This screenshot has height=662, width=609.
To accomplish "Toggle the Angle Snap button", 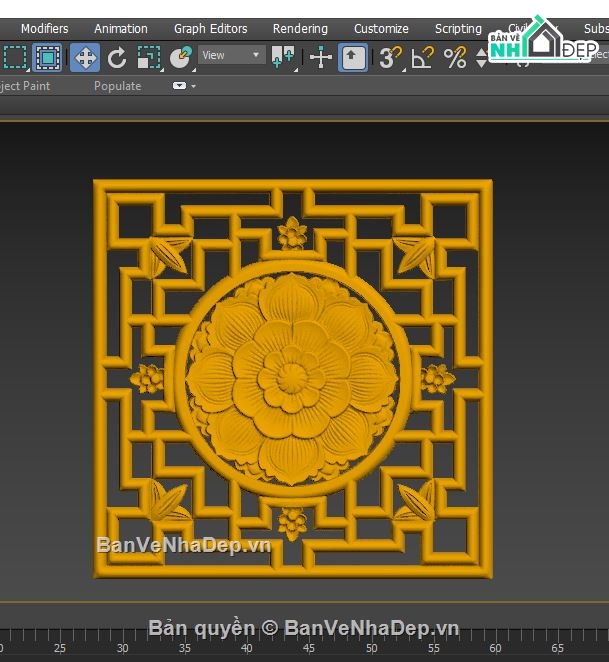I will [422, 57].
